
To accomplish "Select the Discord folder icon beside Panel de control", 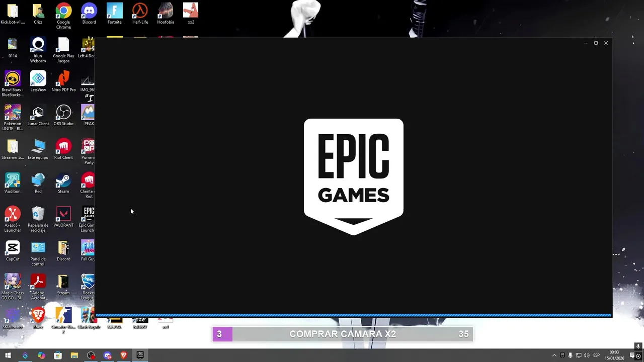I will [63, 251].
